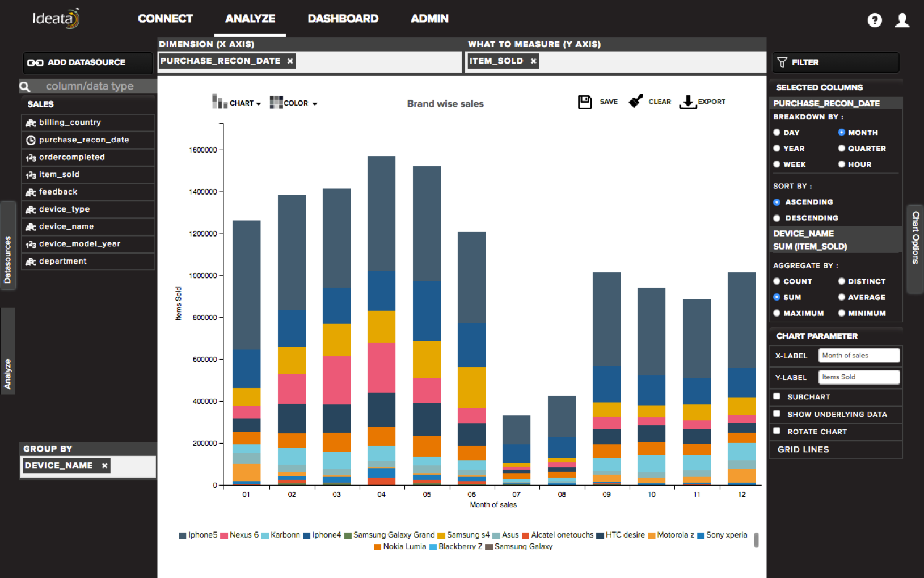Screen dimensions: 924x578
Task: Select the Week breakdown radio button
Action: point(777,164)
